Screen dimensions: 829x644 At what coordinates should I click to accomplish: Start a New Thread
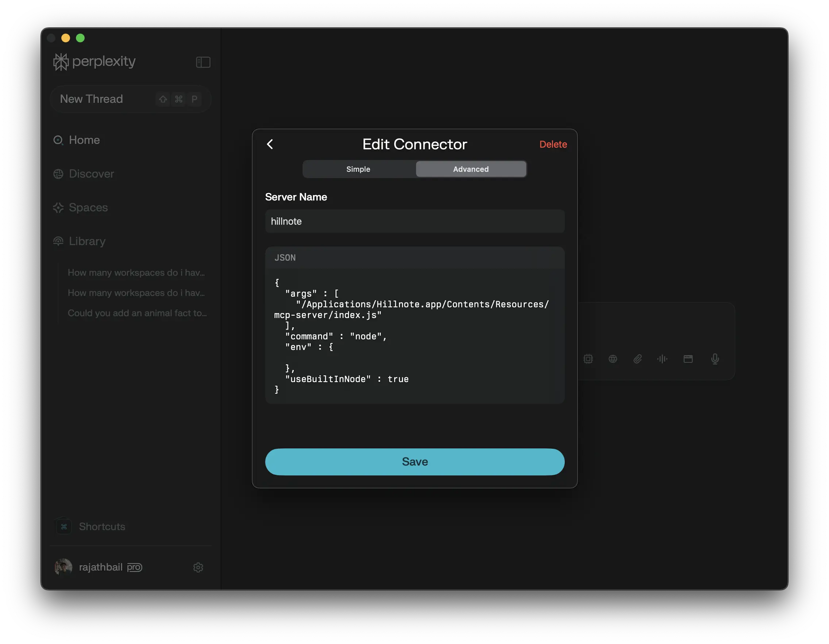coord(92,99)
